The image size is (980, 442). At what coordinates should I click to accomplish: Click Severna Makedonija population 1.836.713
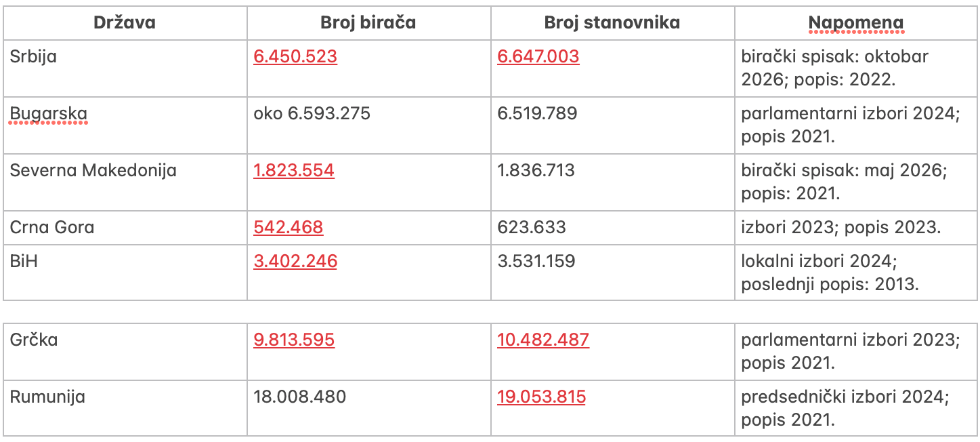coord(536,170)
